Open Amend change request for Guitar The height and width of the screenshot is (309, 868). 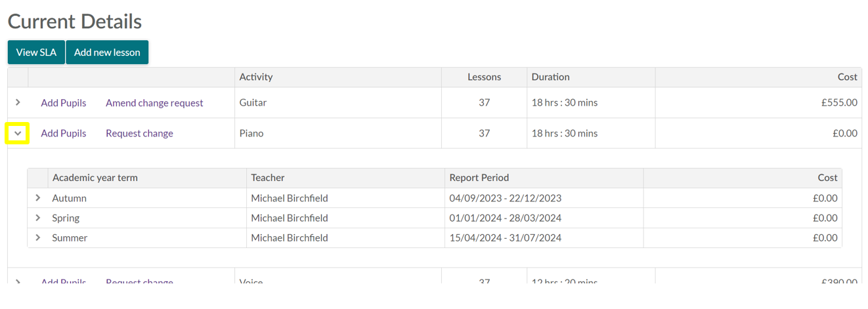click(154, 103)
